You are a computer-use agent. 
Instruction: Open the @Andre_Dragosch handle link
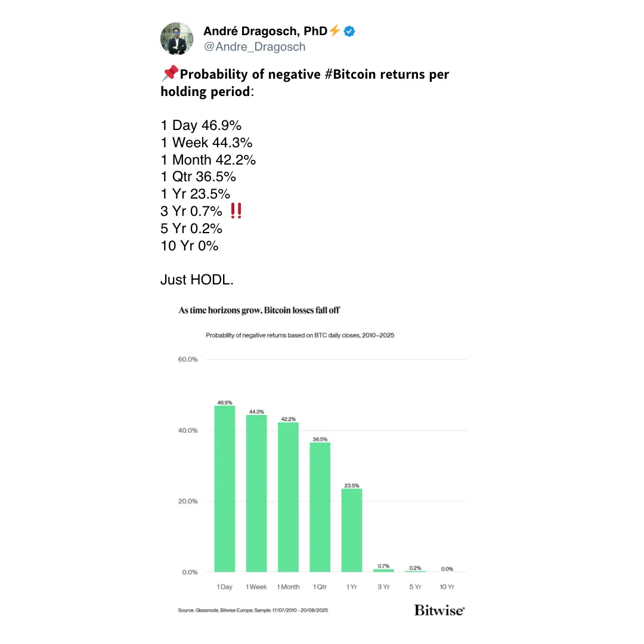point(254,47)
